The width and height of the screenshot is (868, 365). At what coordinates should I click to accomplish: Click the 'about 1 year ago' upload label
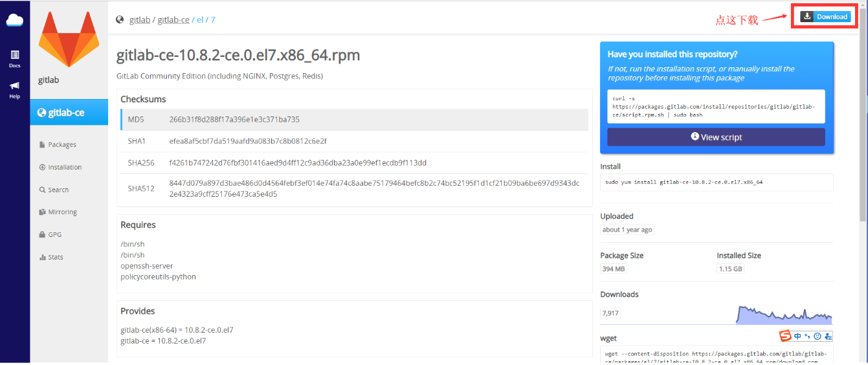pyautogui.click(x=627, y=230)
